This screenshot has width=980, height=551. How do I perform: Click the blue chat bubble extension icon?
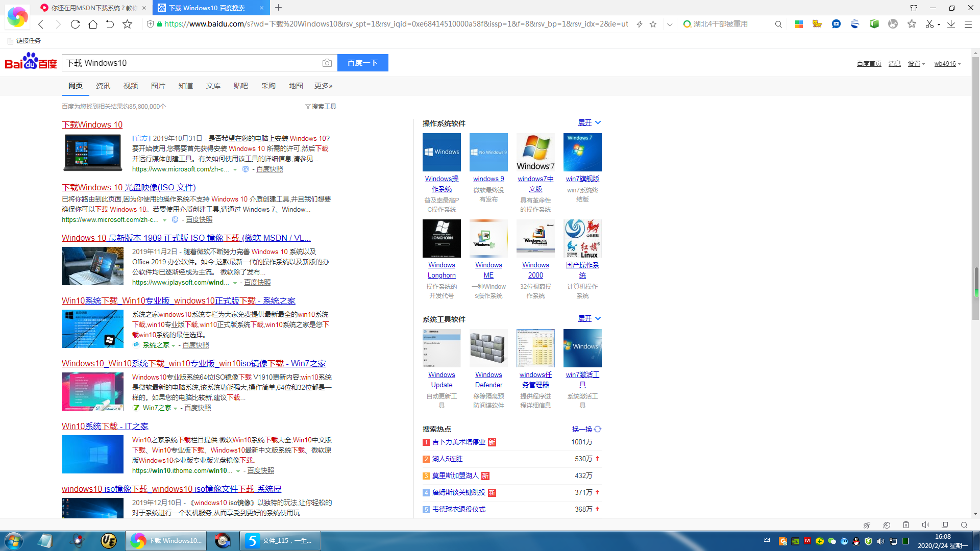[x=836, y=24]
